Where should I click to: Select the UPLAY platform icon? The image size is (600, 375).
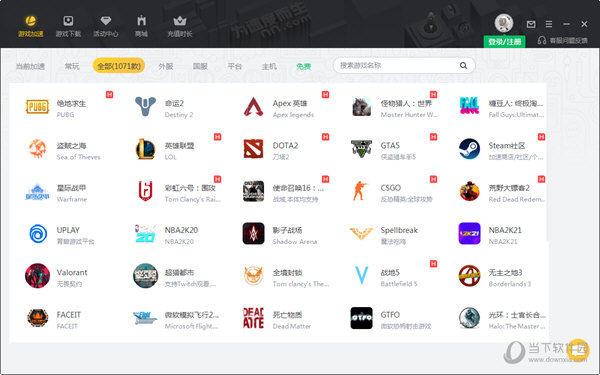tap(38, 234)
